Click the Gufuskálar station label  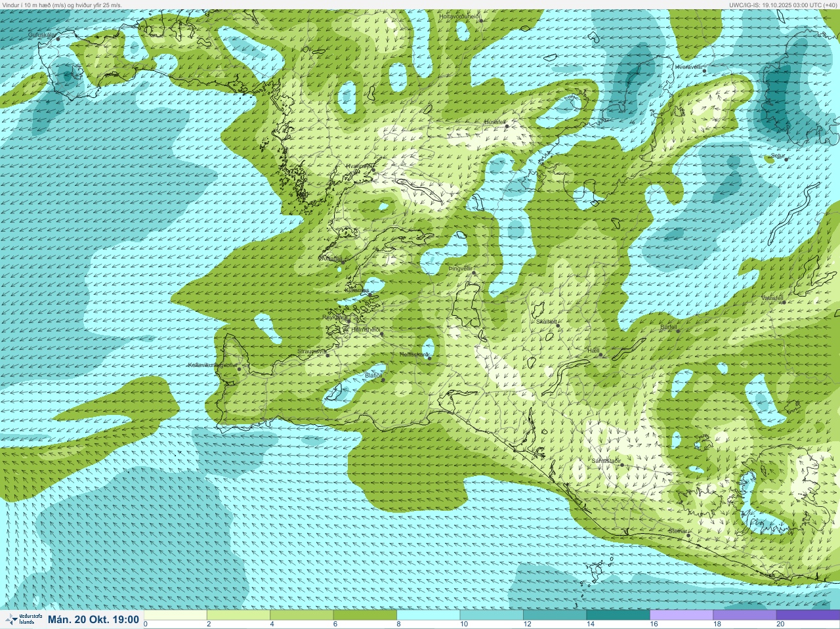pos(41,34)
